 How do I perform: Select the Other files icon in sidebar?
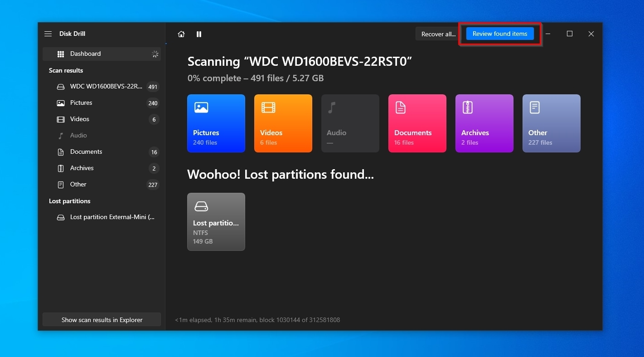coord(60,184)
